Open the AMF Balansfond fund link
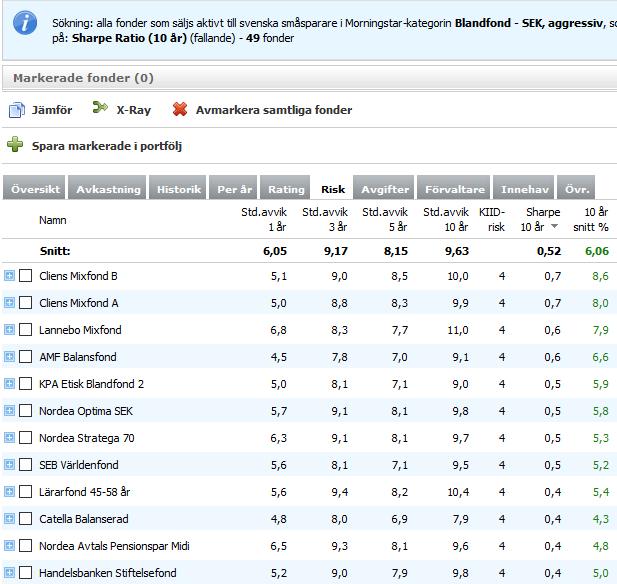The height and width of the screenshot is (584, 617). [78, 357]
